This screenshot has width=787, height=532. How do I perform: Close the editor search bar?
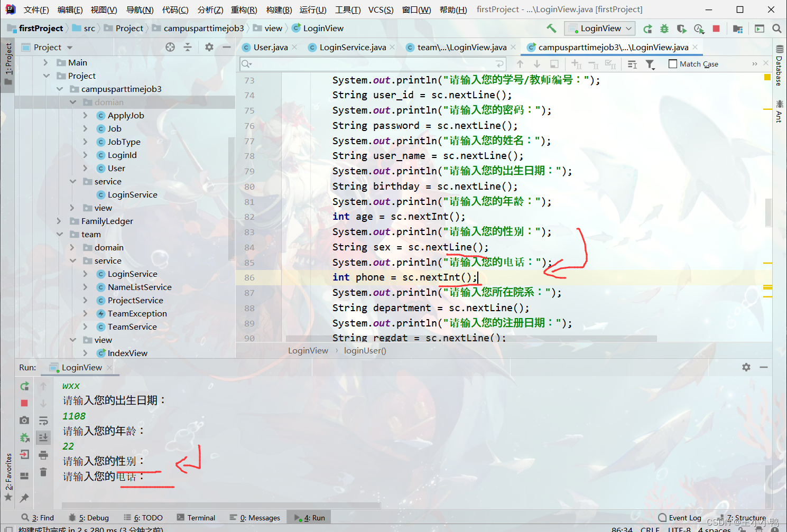pyautogui.click(x=766, y=63)
